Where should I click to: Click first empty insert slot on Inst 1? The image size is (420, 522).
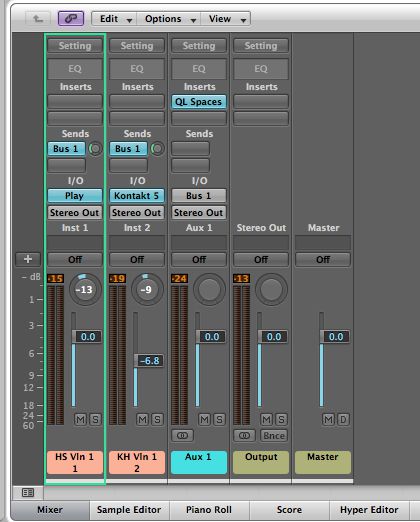click(75, 102)
